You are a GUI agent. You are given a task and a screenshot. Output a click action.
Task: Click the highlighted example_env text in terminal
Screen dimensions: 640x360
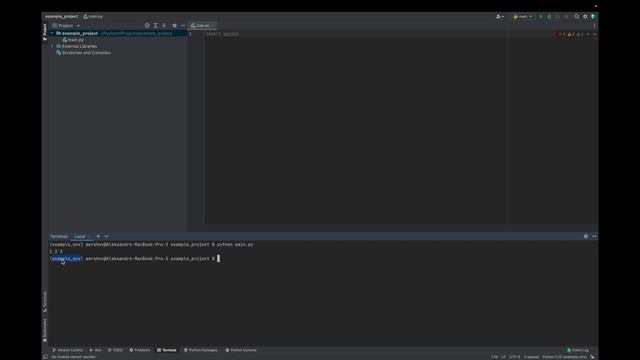click(66, 259)
